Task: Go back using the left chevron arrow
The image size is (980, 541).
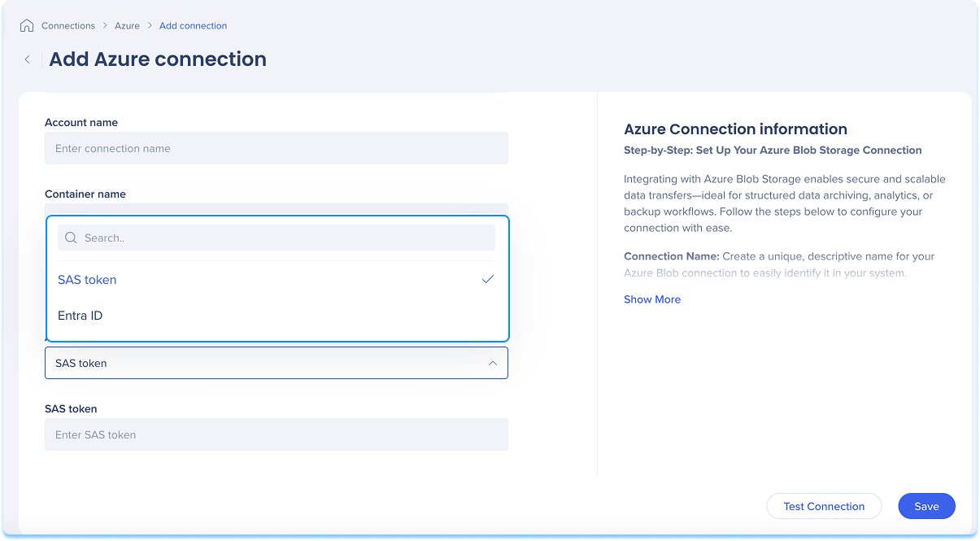Action: point(27,59)
